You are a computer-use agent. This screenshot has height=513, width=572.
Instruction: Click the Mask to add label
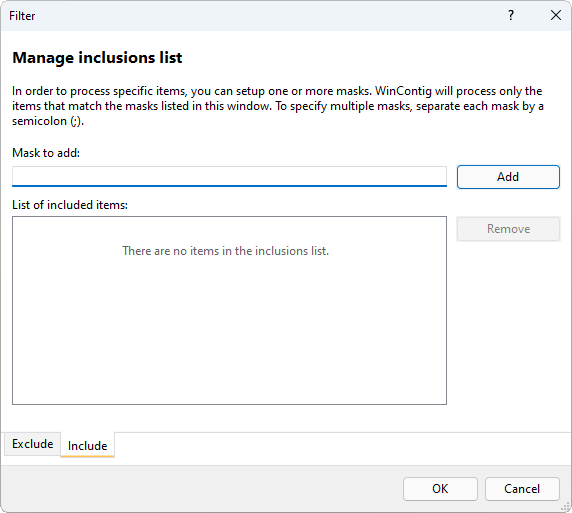pos(46,153)
